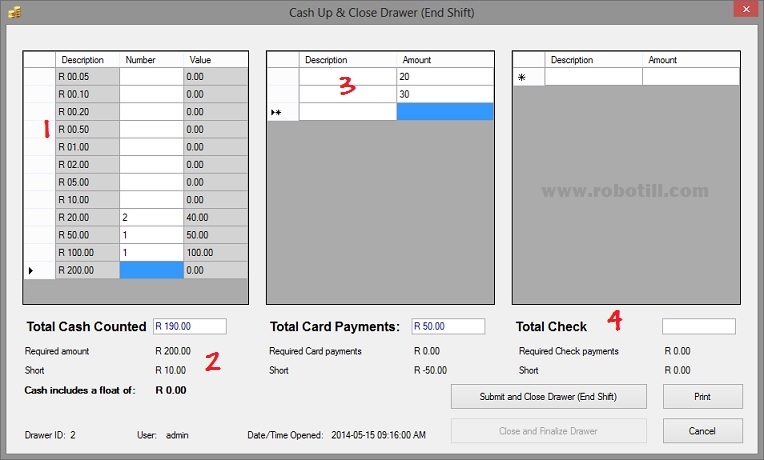
Task: Click the Amount column header in card table
Action: click(444, 60)
